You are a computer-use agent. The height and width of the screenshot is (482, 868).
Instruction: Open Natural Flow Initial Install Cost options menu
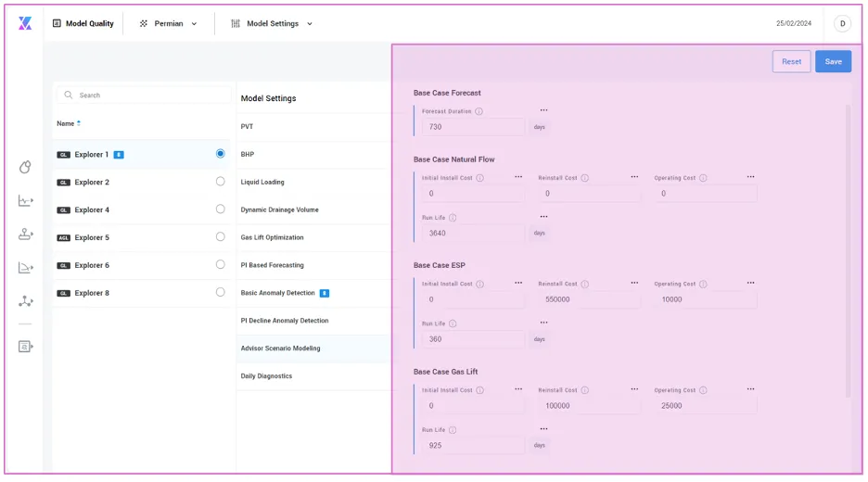pyautogui.click(x=518, y=177)
